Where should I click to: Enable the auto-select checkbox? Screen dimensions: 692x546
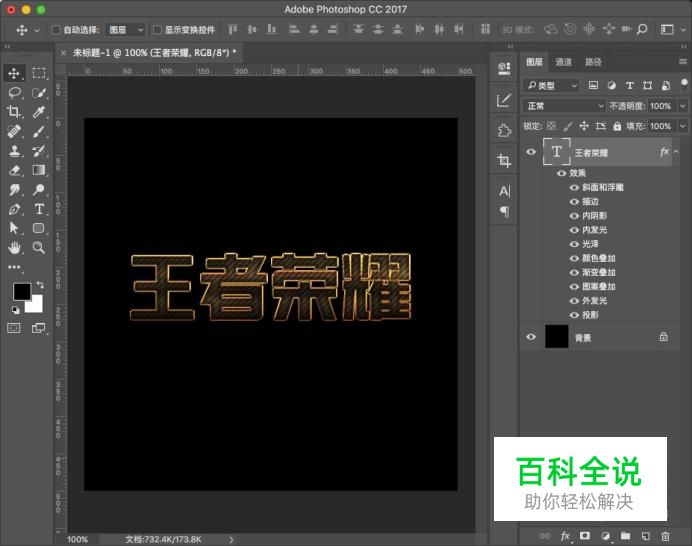pos(56,30)
